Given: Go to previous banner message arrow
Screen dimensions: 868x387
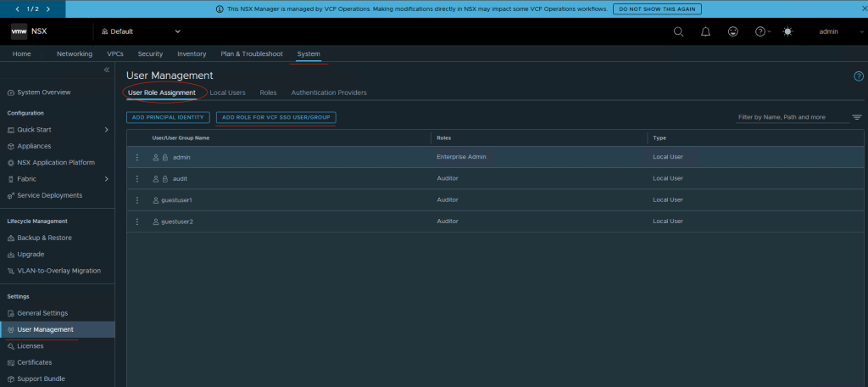Looking at the screenshot, I should [17, 8].
